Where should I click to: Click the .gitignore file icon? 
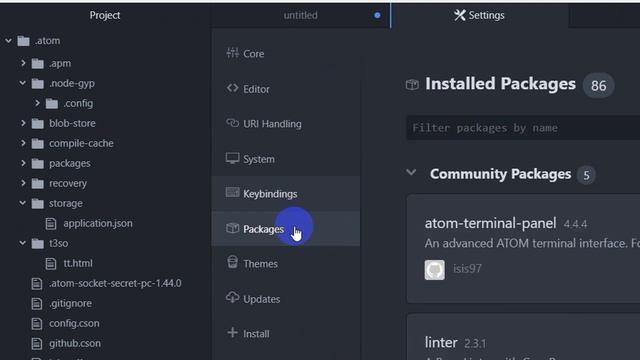coord(37,303)
